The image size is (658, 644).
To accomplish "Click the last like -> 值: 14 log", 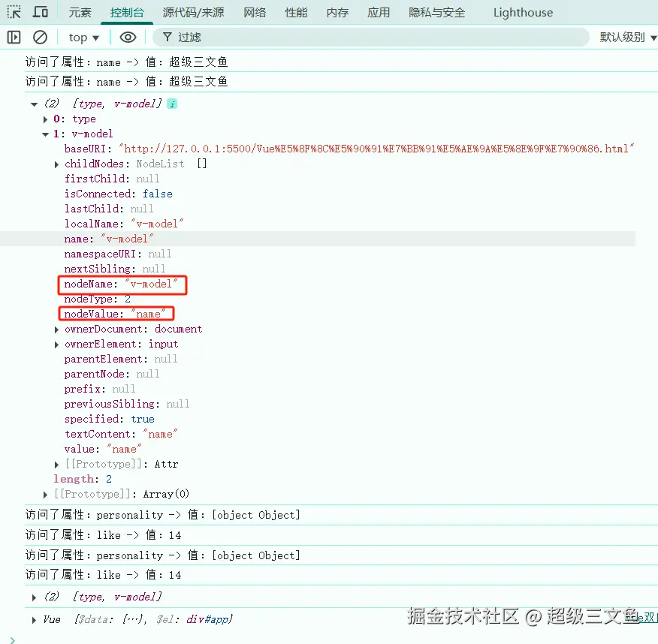I will coord(103,575).
